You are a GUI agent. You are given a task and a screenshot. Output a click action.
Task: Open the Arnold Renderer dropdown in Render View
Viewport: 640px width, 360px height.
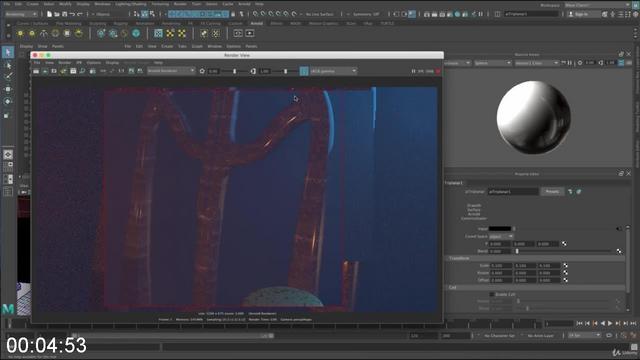click(x=171, y=71)
